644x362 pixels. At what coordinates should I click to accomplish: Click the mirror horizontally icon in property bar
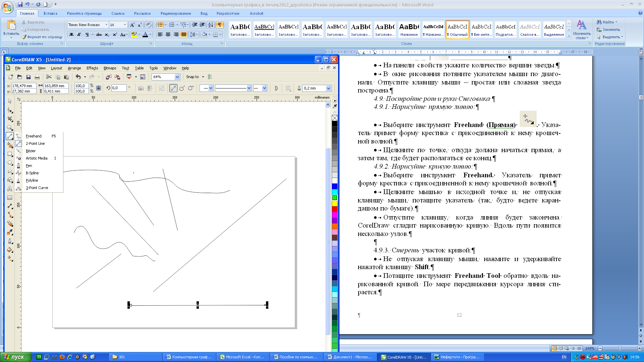coord(141,88)
